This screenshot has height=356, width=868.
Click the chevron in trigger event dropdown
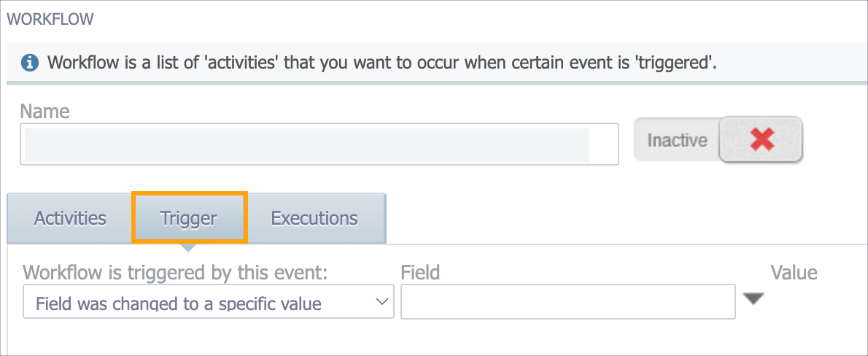tap(381, 302)
